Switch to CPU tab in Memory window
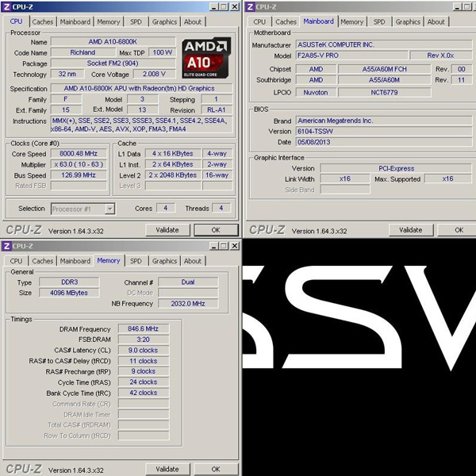Screen dimensions: 476x476 (16, 261)
